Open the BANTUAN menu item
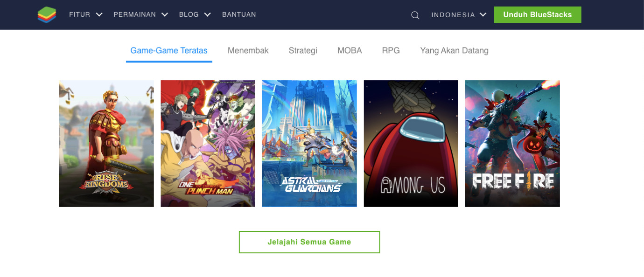Viewport: 644px width, 277px height. 239,14
